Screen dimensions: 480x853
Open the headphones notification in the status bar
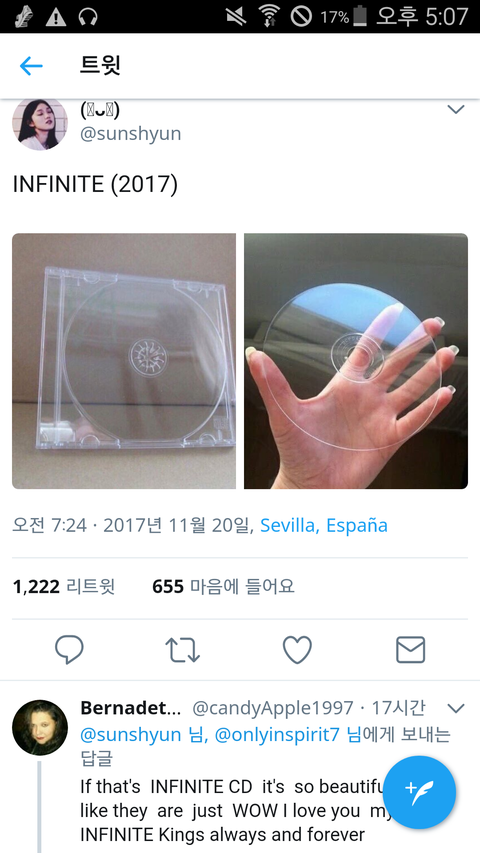[88, 17]
